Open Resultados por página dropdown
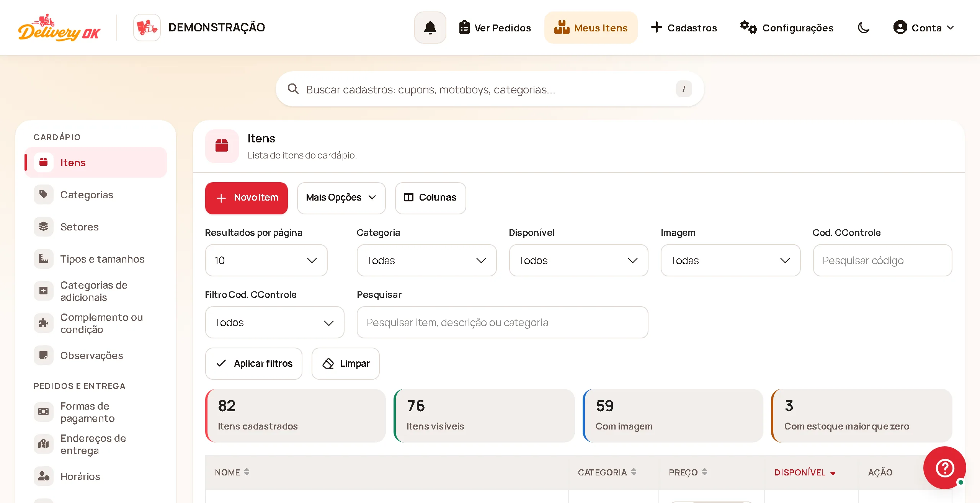The height and width of the screenshot is (503, 980). coord(266,260)
